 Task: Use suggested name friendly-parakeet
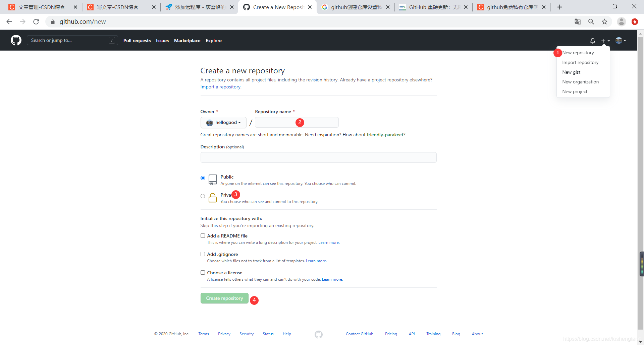pos(385,135)
